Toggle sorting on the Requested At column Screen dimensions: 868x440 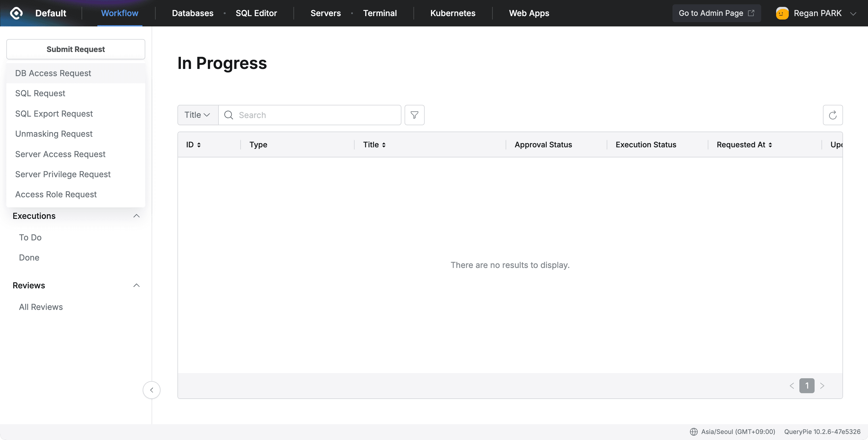coord(771,144)
